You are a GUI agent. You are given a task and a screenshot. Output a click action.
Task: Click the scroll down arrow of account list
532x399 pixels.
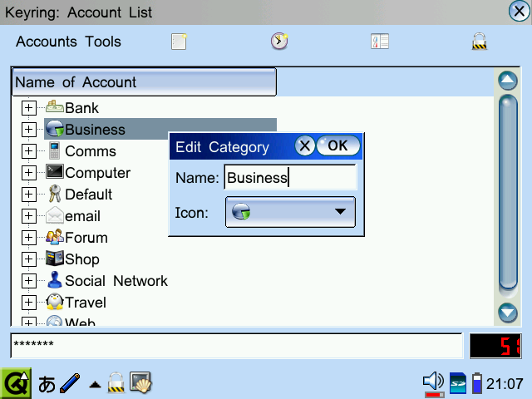[x=507, y=313]
